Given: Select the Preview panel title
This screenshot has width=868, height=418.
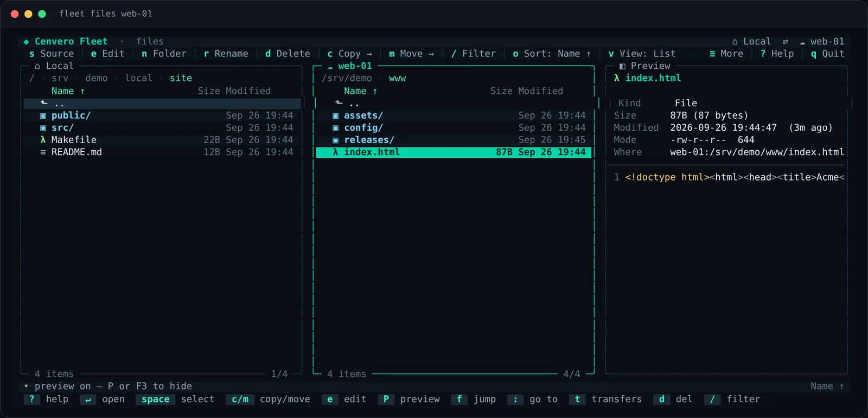Looking at the screenshot, I should pyautogui.click(x=644, y=66).
